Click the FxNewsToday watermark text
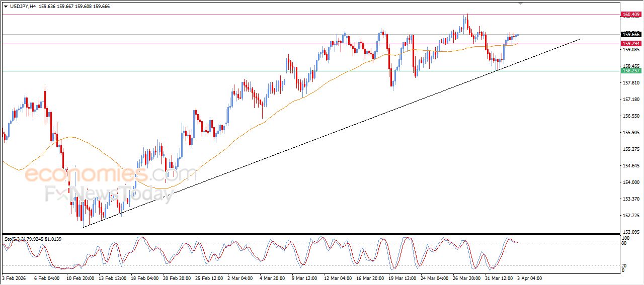 pos(109,194)
